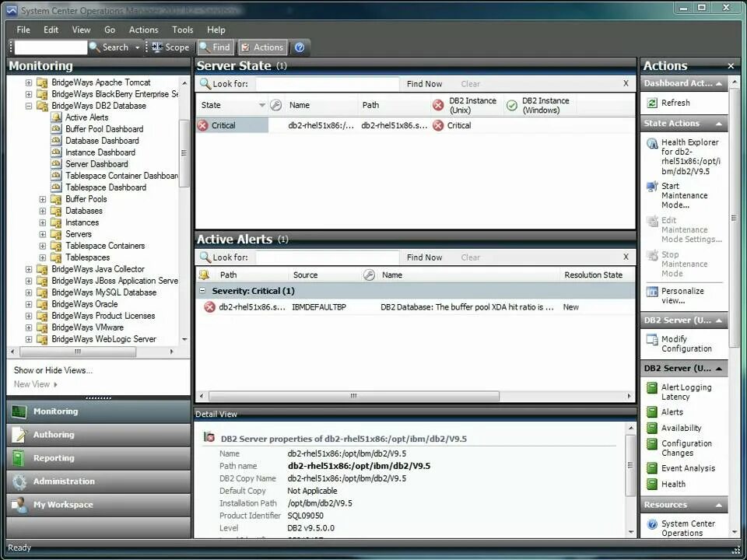Collapse Severity: Critical alert group
Viewport: 747px width, 560px height.
tap(202, 290)
